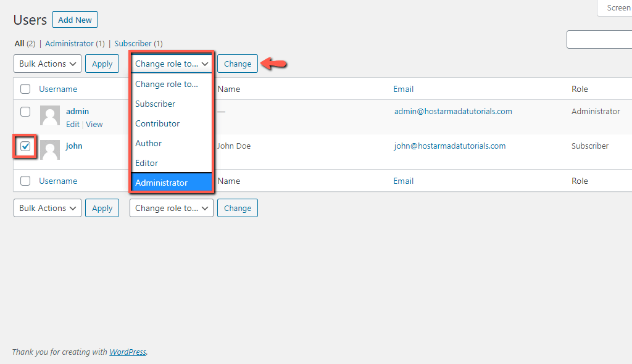Open the admin username link
This screenshot has width=632, height=364.
coord(77,111)
